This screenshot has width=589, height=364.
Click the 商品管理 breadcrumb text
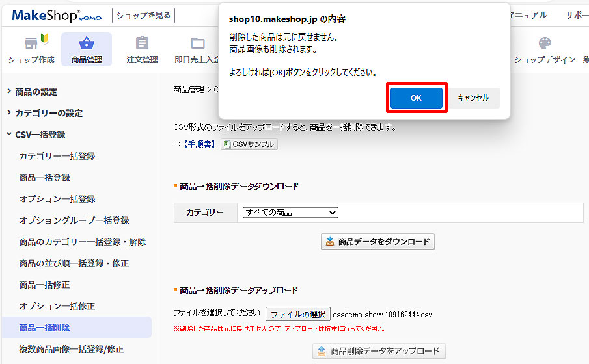coord(189,89)
